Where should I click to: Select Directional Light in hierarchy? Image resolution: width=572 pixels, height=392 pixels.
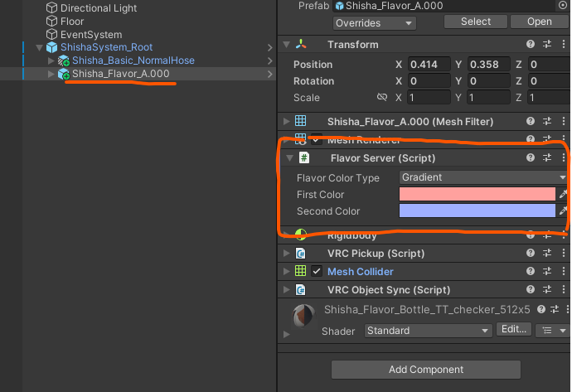click(x=99, y=8)
